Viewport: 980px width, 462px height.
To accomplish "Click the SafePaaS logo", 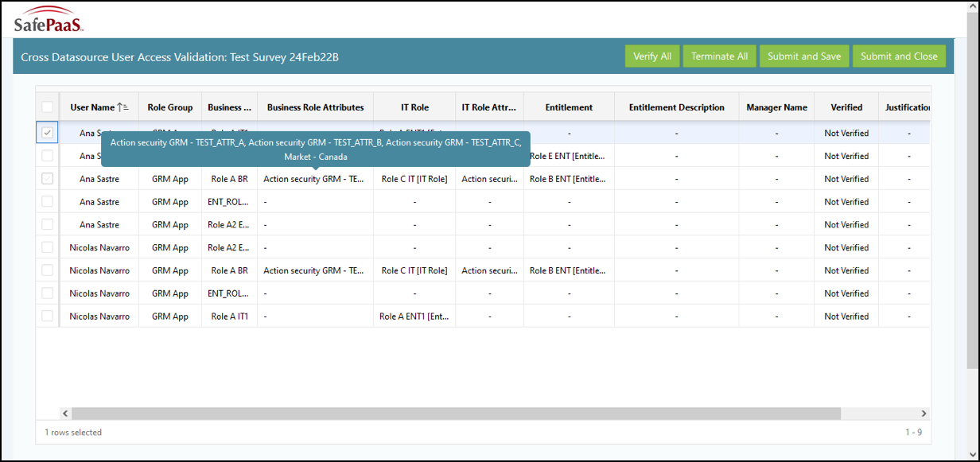I will [x=49, y=19].
